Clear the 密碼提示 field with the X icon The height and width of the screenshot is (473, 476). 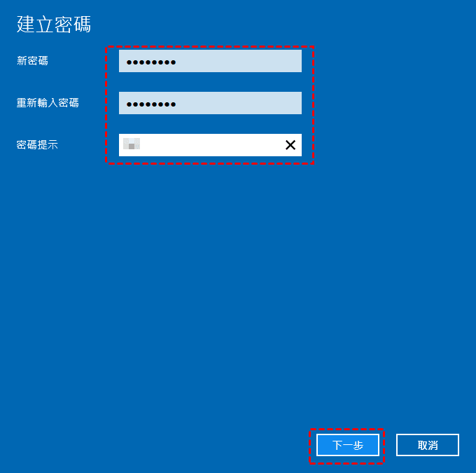click(290, 145)
